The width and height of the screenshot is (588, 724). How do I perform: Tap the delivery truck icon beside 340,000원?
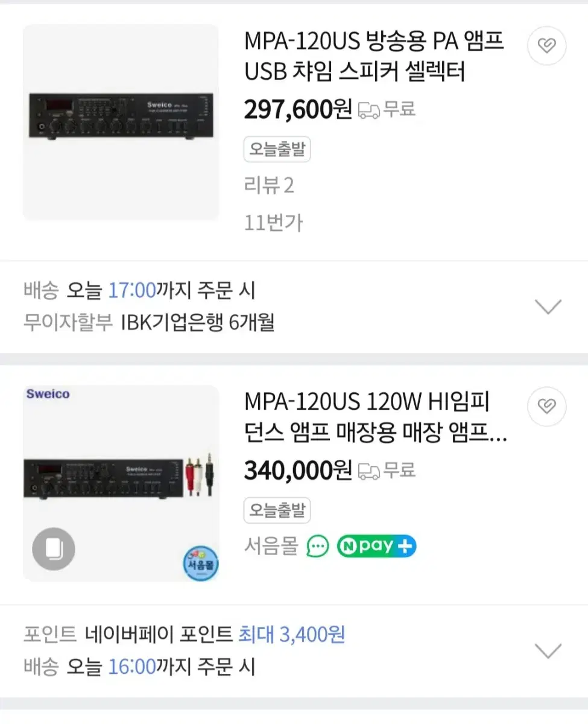(369, 471)
